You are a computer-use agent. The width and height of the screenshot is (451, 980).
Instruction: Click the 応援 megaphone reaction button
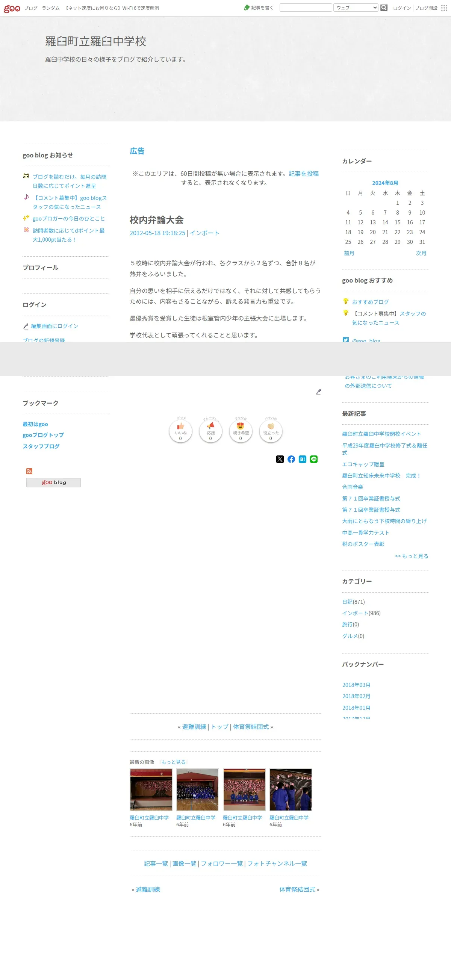coord(210,431)
